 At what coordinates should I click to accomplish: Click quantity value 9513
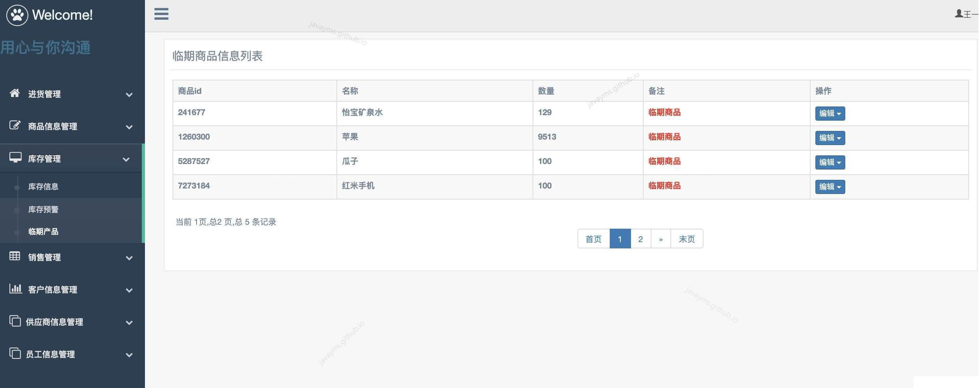pyautogui.click(x=547, y=137)
